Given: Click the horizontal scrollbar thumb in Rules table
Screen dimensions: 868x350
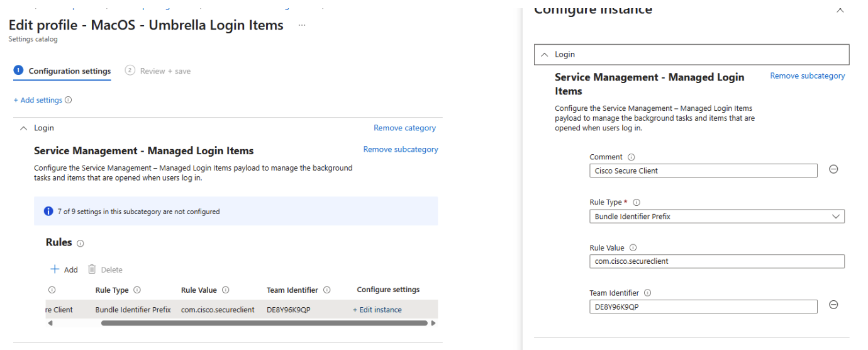Looking at the screenshot, I should click(x=264, y=323).
